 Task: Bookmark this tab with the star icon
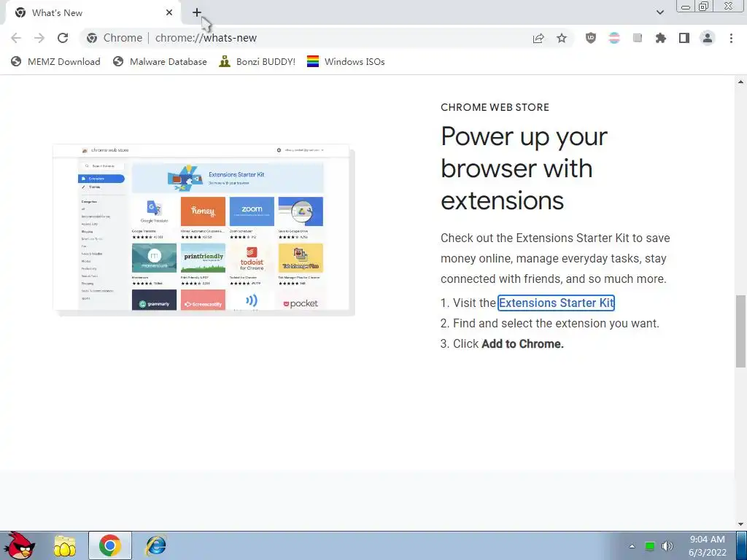pos(562,38)
